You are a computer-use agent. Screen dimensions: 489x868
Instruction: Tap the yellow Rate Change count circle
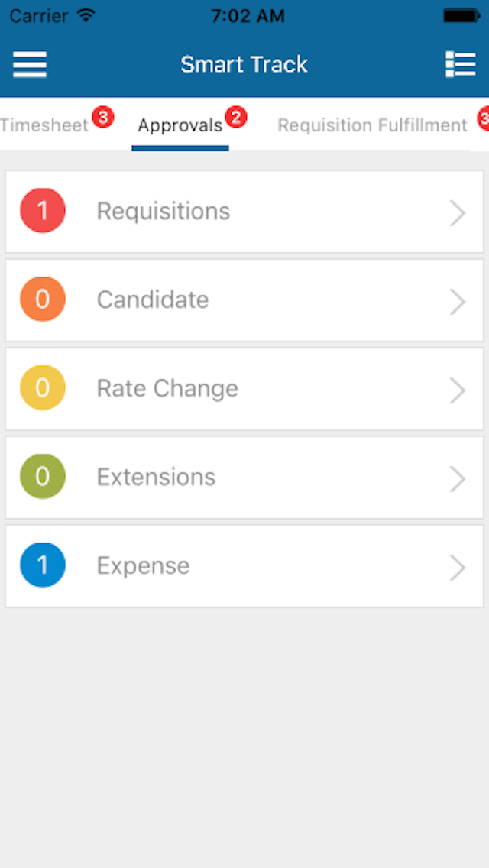click(43, 387)
